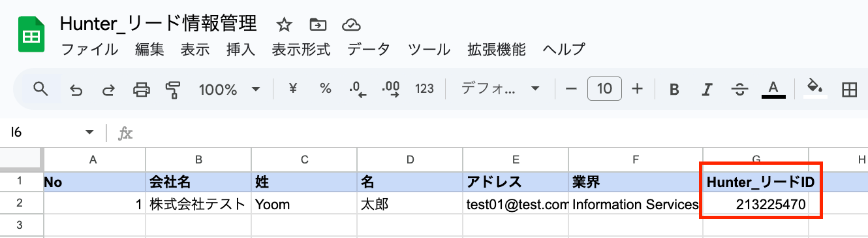Screen dimensions: 868x238
Task: Check cloud save status icon
Action: coord(352,25)
